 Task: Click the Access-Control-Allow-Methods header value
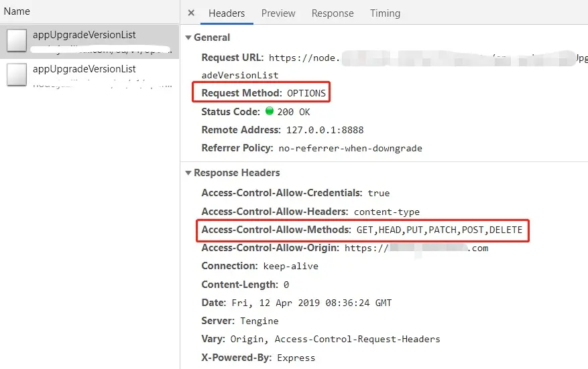pyautogui.click(x=439, y=230)
